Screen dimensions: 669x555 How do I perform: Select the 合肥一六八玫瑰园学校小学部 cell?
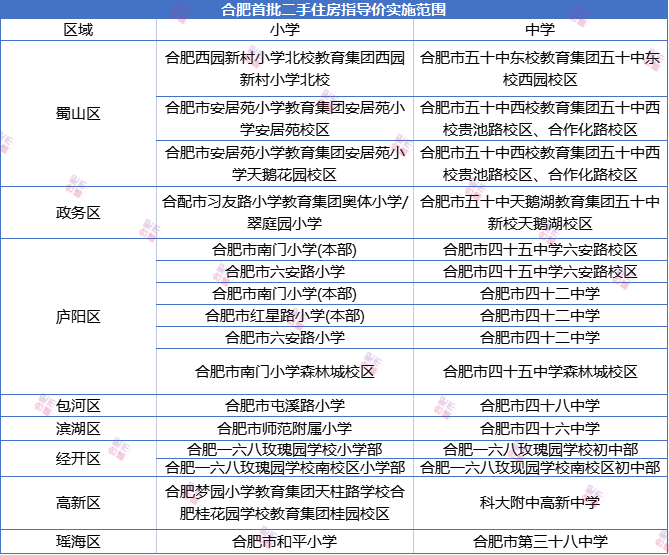coord(285,450)
